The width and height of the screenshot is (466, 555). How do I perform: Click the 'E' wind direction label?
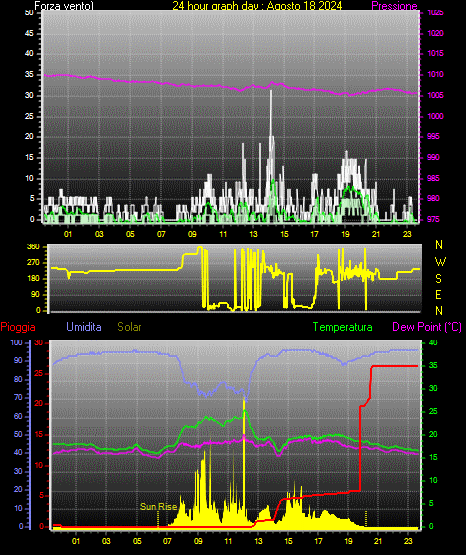pyautogui.click(x=438, y=294)
